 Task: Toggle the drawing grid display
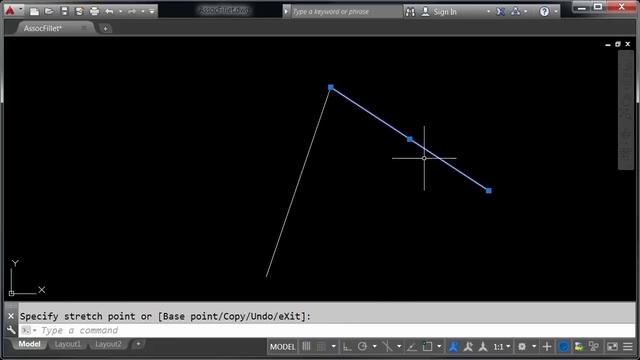[x=307, y=347]
